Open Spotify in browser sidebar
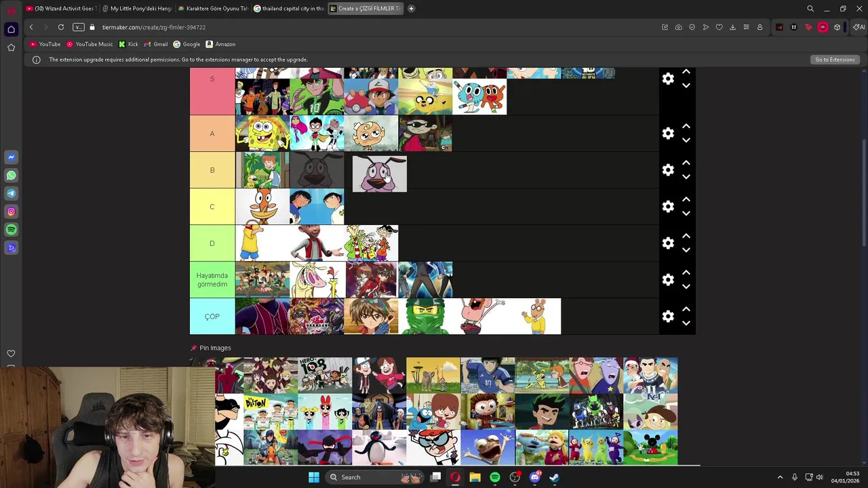Viewport: 868px width, 488px height. point(11,230)
